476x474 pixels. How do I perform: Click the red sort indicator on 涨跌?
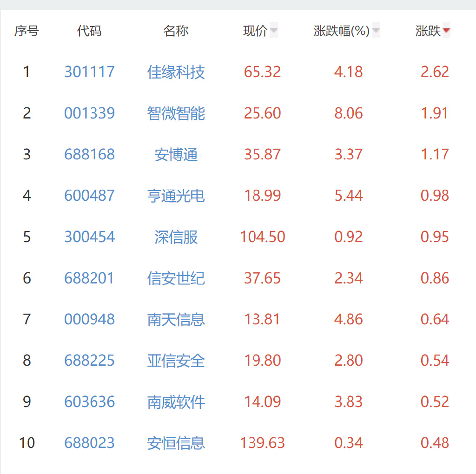point(446,30)
